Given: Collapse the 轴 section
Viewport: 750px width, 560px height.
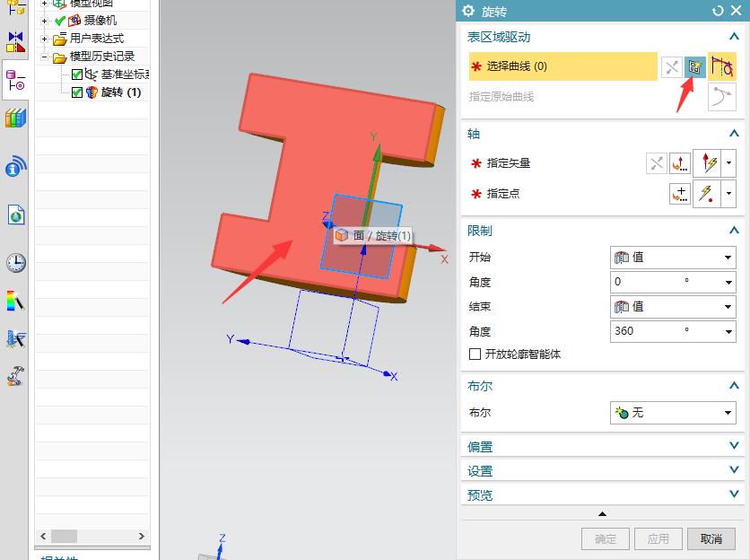Looking at the screenshot, I should tap(734, 134).
